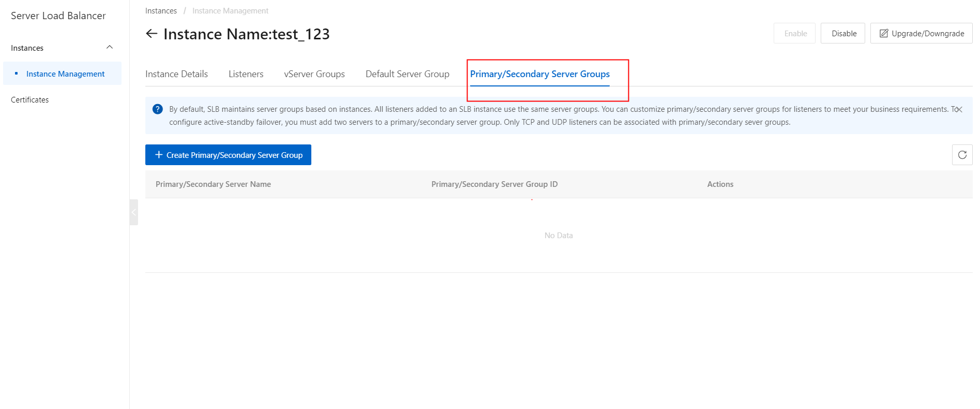This screenshot has height=409, width=980.
Task: Click Create Primary/Secondary Server Group button
Action: click(228, 155)
